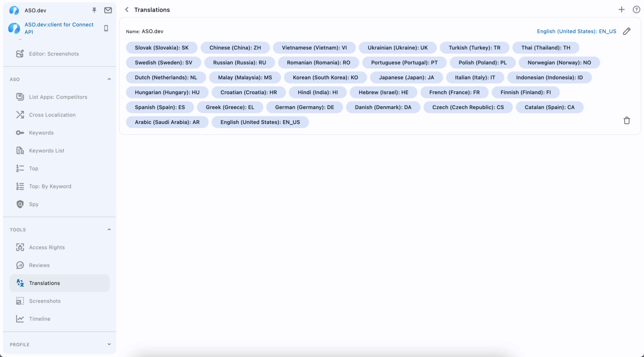Delete translation with trash icon
Image resolution: width=644 pixels, height=357 pixels.
tap(627, 120)
